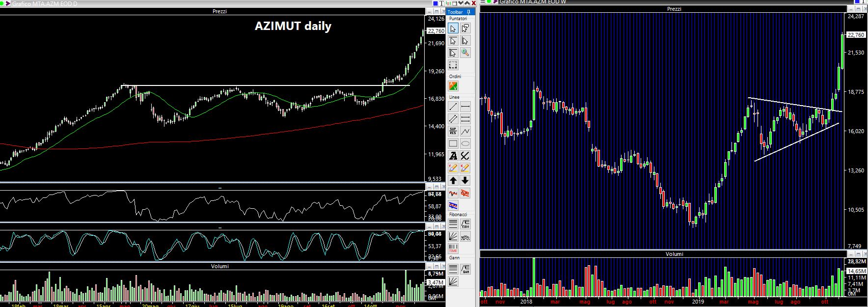This screenshot has width=868, height=307.
Task: Click the 16,830 price axis label
Action: coord(436,99)
